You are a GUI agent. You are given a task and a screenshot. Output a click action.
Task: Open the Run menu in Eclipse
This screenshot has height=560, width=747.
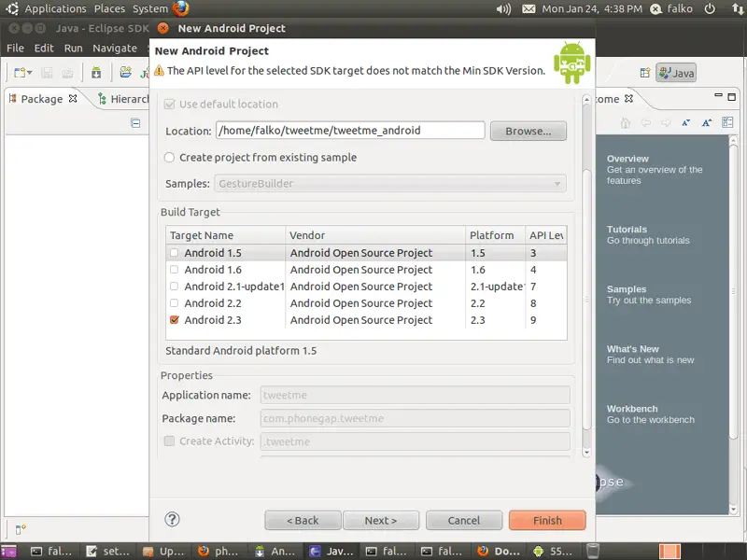74,49
